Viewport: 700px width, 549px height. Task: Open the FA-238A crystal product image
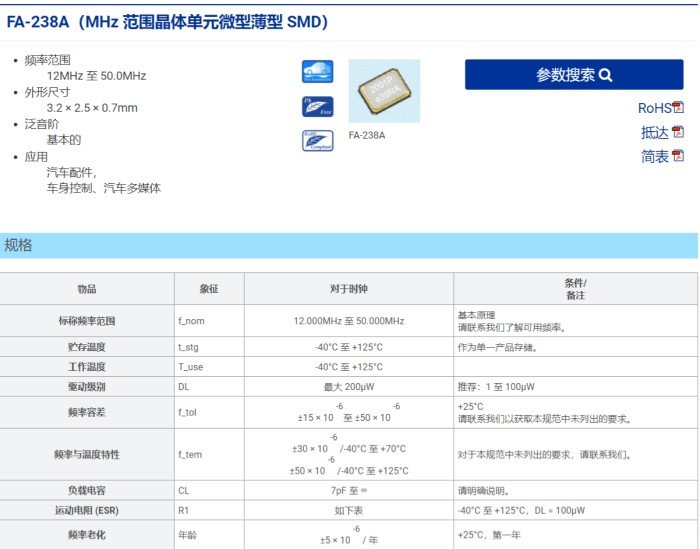click(384, 91)
